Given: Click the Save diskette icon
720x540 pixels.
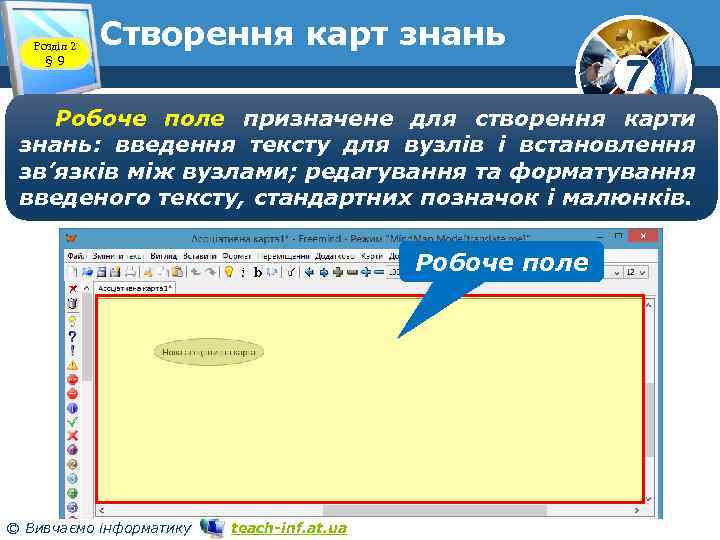Looking at the screenshot, I should coord(101,272).
